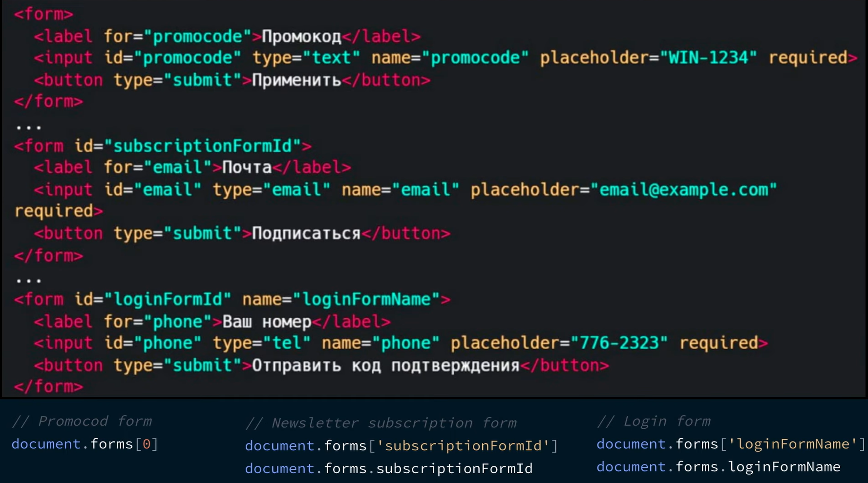Click the 776-2323 placeholder value
The height and width of the screenshot is (483, 868).
click(x=619, y=343)
